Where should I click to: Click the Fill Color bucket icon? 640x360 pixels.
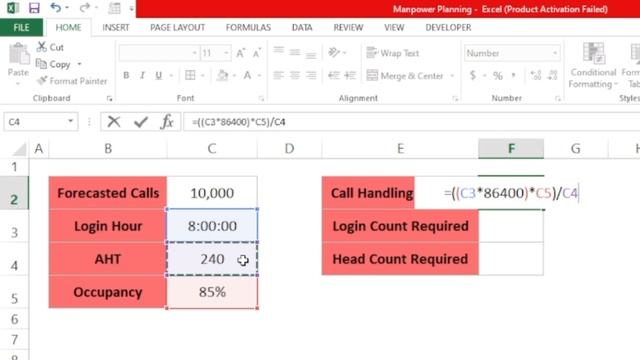[x=222, y=75]
